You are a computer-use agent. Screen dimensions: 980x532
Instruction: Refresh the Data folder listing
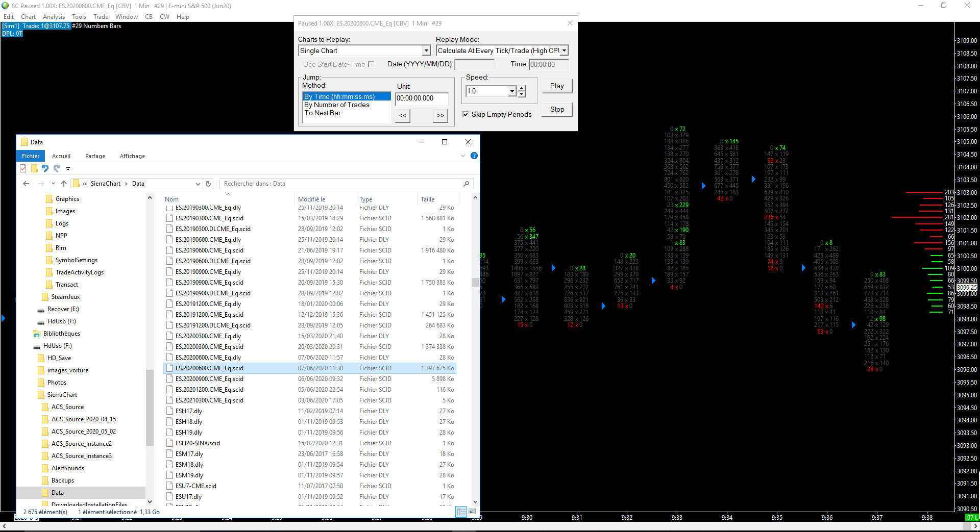(x=208, y=184)
